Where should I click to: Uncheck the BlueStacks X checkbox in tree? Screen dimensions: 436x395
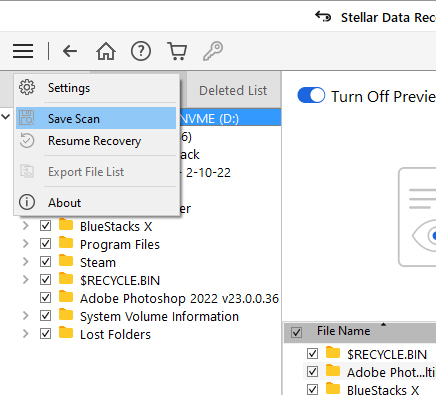45,226
